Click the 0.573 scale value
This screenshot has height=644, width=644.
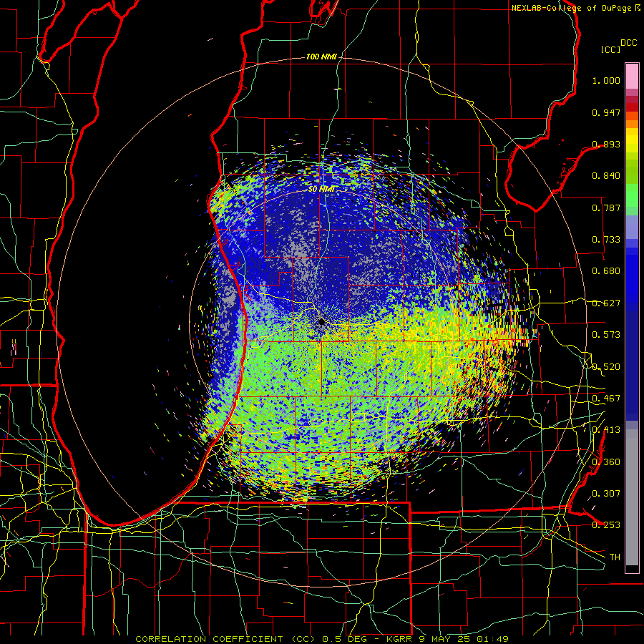606,335
